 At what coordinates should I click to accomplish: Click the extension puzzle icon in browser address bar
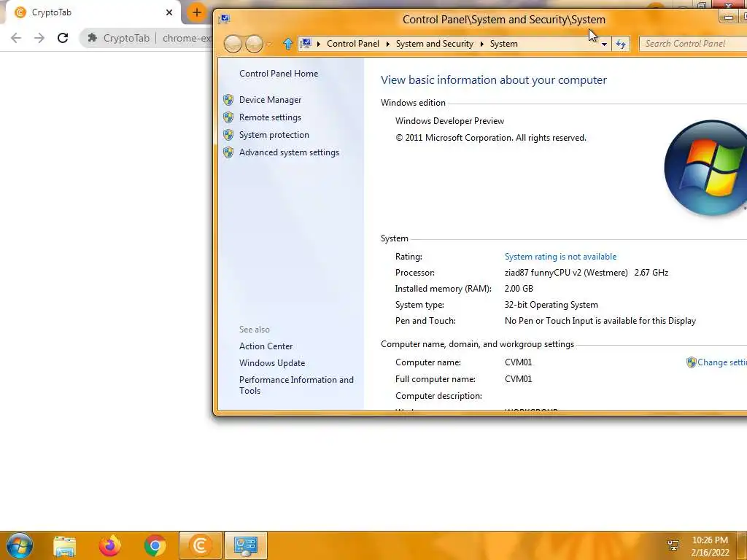pos(93,38)
